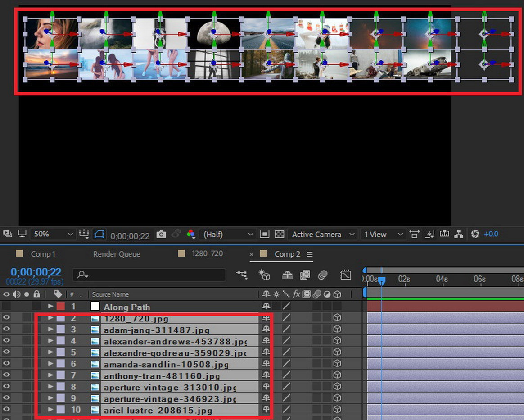Click the primary viewer monitor icon
The height and width of the screenshot is (420, 524).
(x=22, y=234)
